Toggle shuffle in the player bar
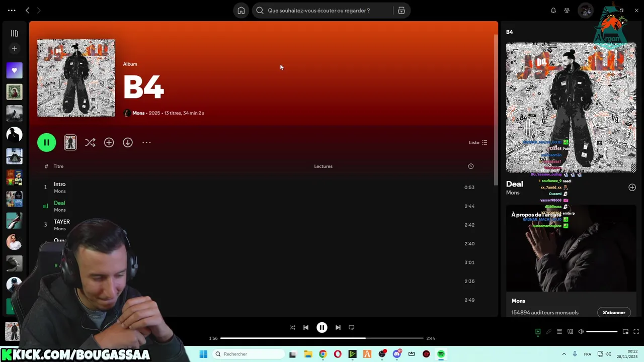Screen dimensions: 644x362 coord(292,327)
